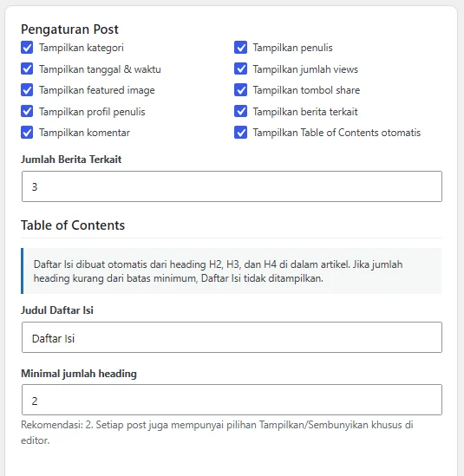Uncheck Tampilkan tombol share checkbox
This screenshot has width=464, height=476.
pyautogui.click(x=240, y=90)
